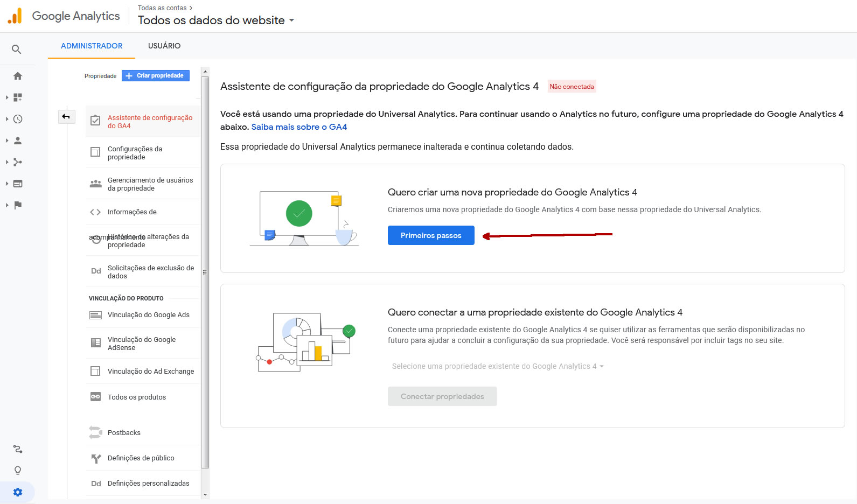This screenshot has height=504, width=857.
Task: Switch to the ADMINISTRADOR tab
Action: point(92,46)
